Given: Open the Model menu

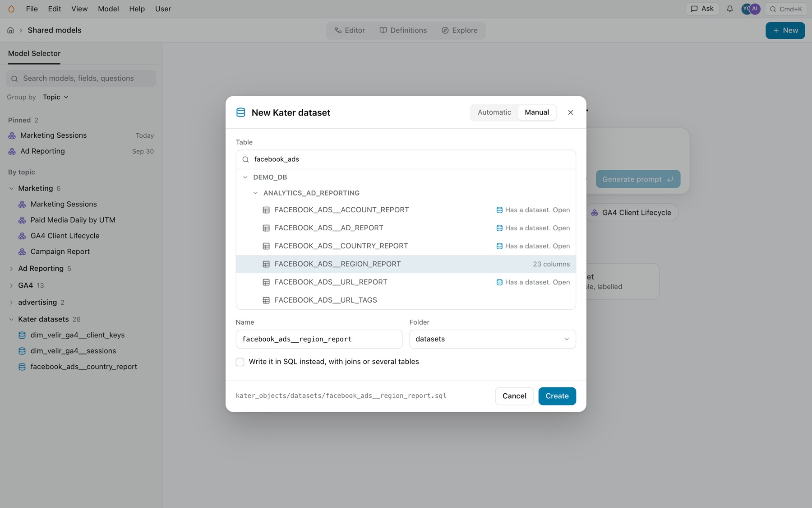Looking at the screenshot, I should coord(108,9).
